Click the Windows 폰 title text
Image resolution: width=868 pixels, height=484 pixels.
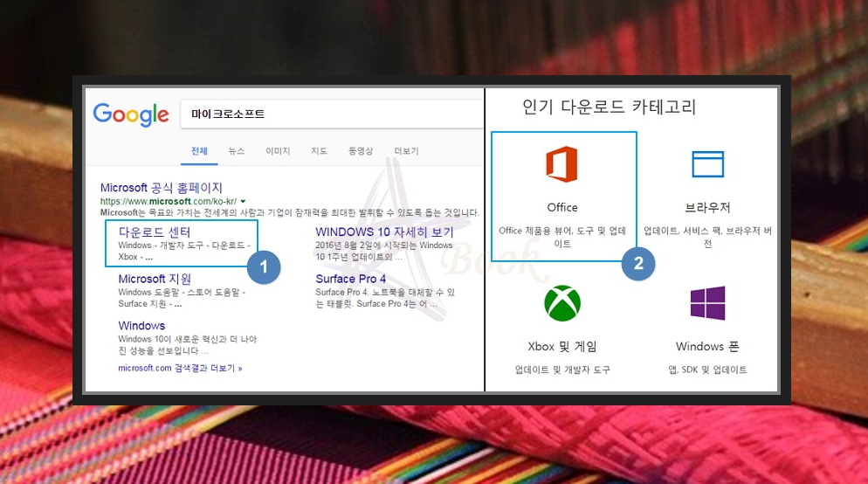coord(707,347)
